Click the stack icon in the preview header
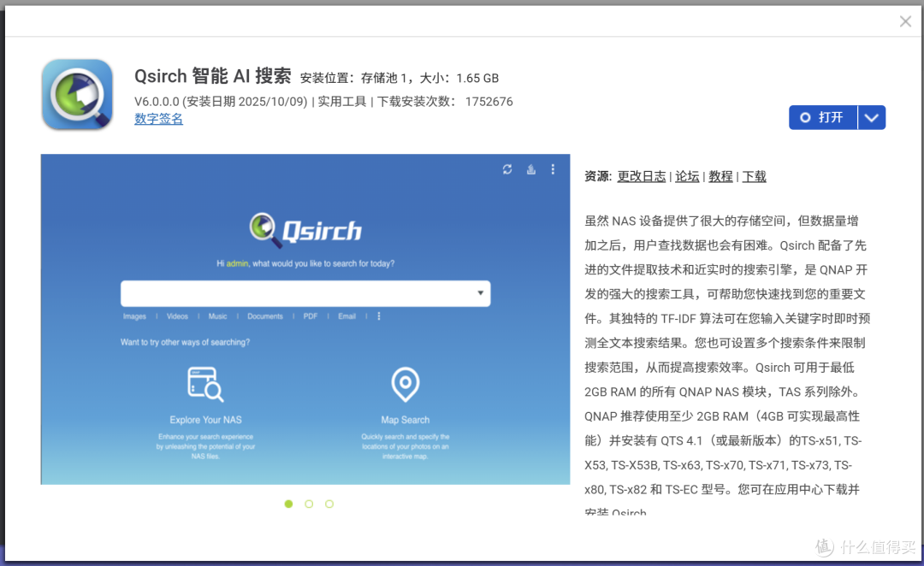Image resolution: width=924 pixels, height=566 pixels. [531, 169]
